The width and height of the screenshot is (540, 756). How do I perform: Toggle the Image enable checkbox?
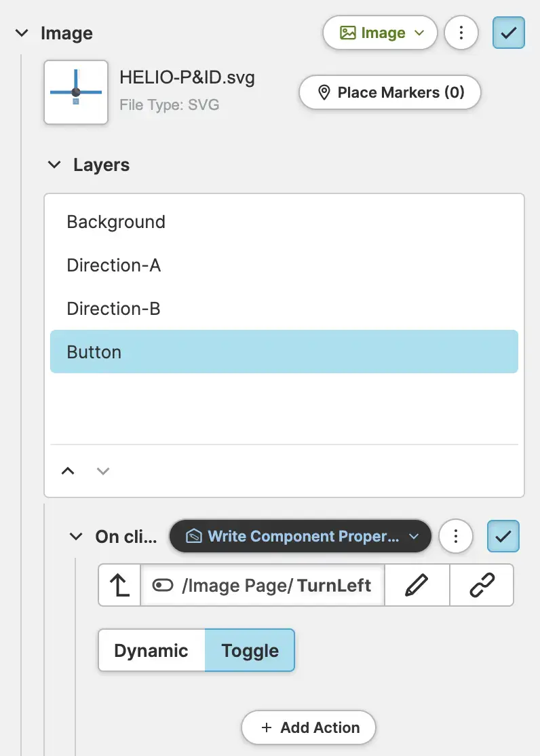click(508, 33)
